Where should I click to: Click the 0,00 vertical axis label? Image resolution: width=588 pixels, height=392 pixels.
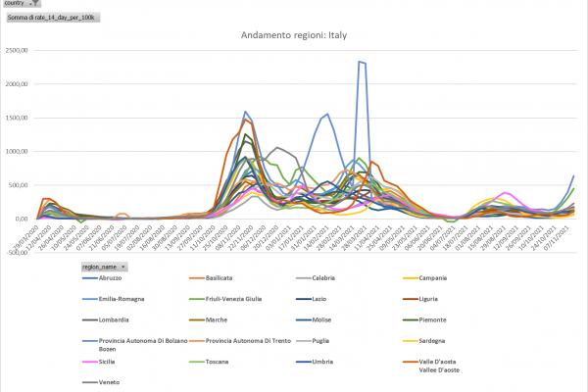click(22, 220)
